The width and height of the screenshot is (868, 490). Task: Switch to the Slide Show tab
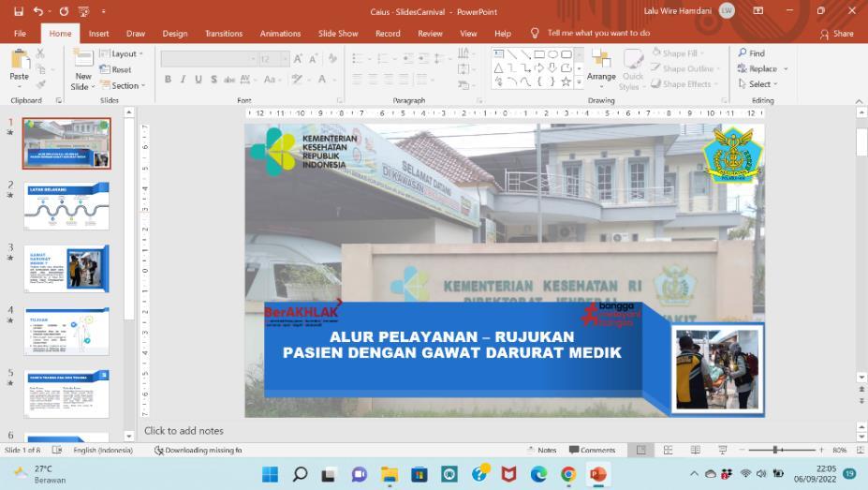pyautogui.click(x=338, y=33)
